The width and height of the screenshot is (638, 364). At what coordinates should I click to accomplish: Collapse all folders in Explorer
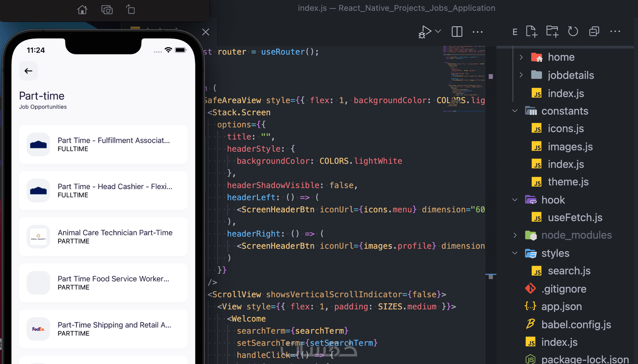(594, 32)
